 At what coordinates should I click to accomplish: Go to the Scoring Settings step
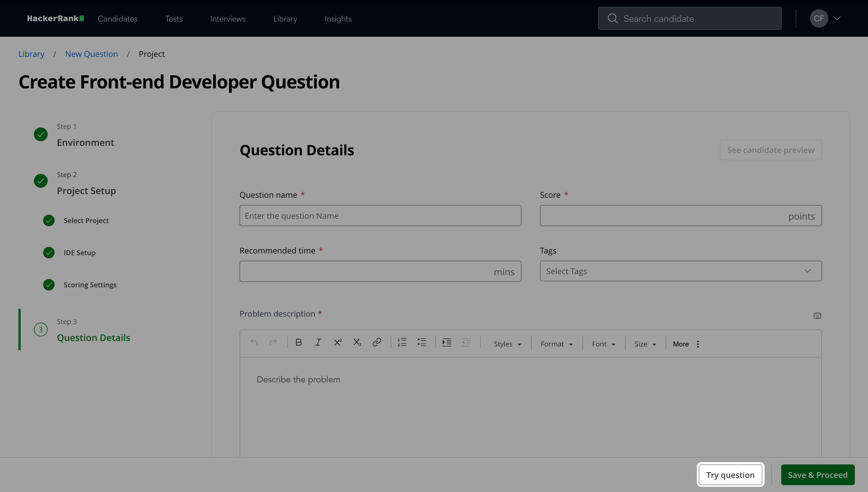90,285
